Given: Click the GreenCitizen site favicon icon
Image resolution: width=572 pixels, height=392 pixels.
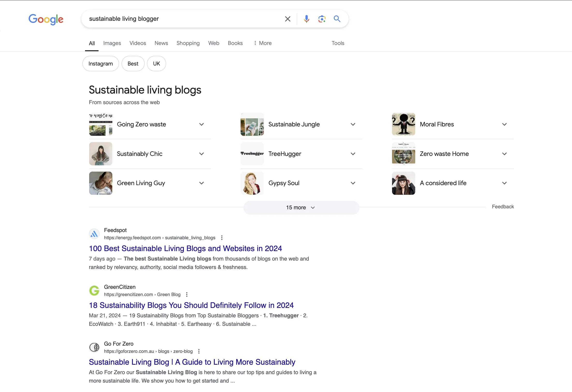Looking at the screenshot, I should click(x=94, y=290).
